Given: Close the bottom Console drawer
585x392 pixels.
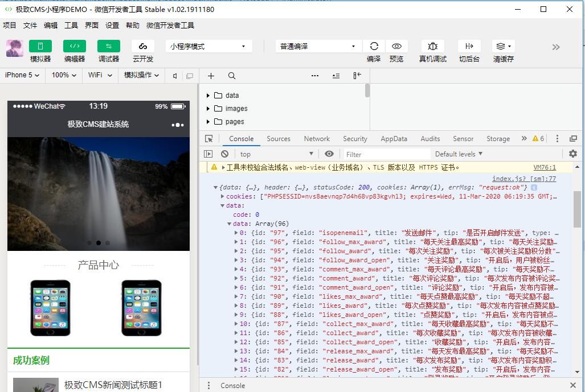Looking at the screenshot, I should click(572, 385).
